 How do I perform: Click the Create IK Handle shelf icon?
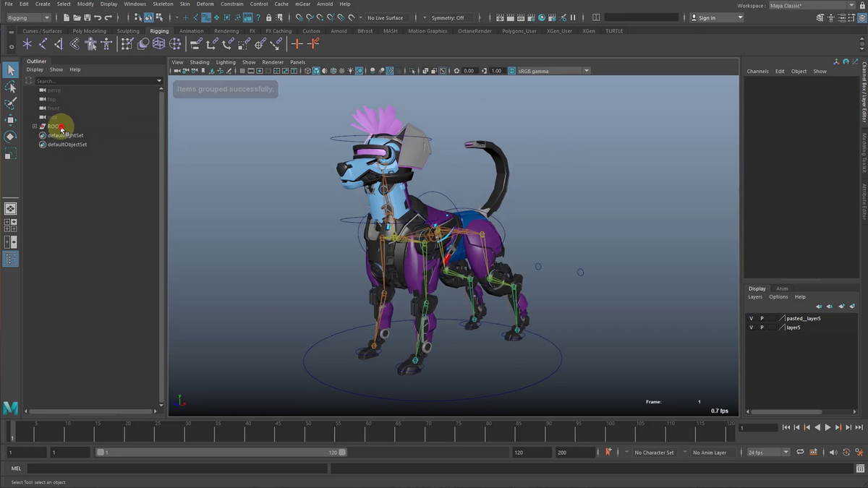(x=59, y=44)
